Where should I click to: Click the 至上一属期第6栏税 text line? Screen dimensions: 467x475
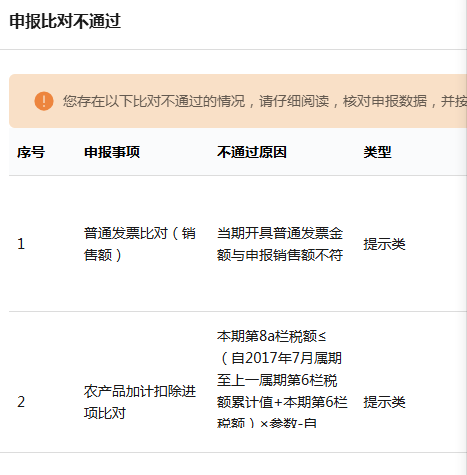tap(277, 380)
